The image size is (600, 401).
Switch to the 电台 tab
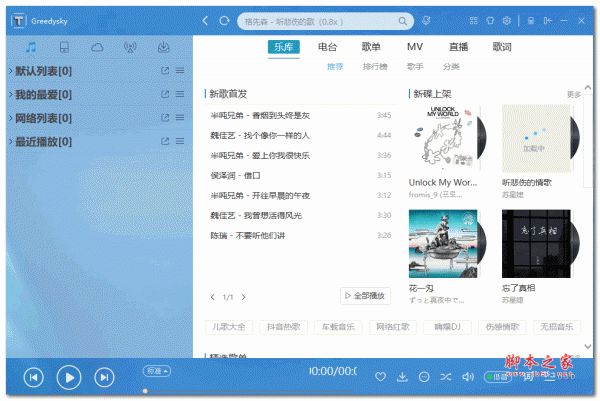point(328,47)
